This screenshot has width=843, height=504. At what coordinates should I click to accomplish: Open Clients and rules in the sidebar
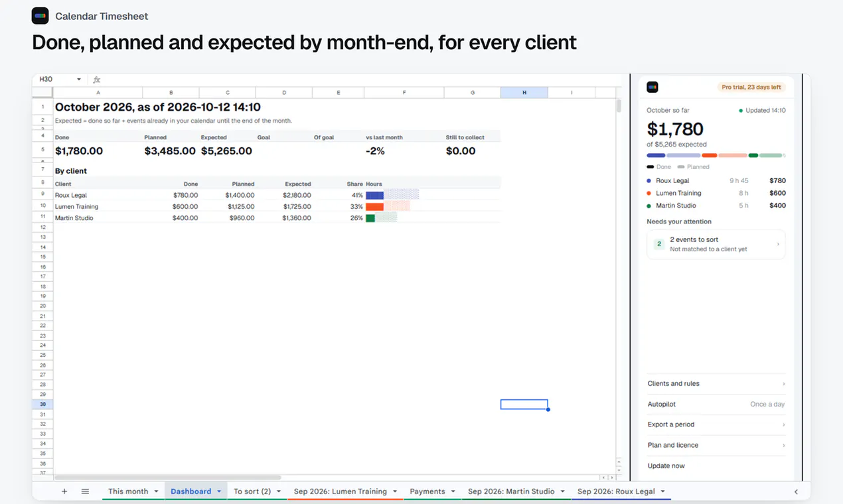coord(716,383)
